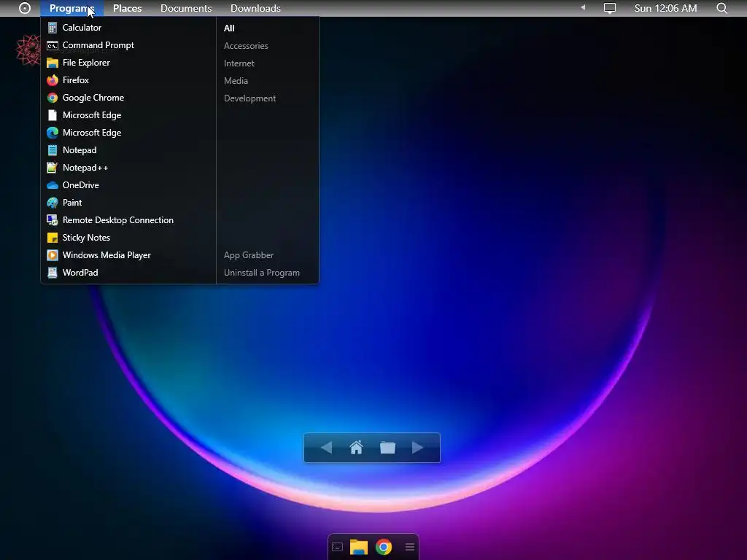This screenshot has width=747, height=560.
Task: Click the Calculator text label
Action: point(82,28)
